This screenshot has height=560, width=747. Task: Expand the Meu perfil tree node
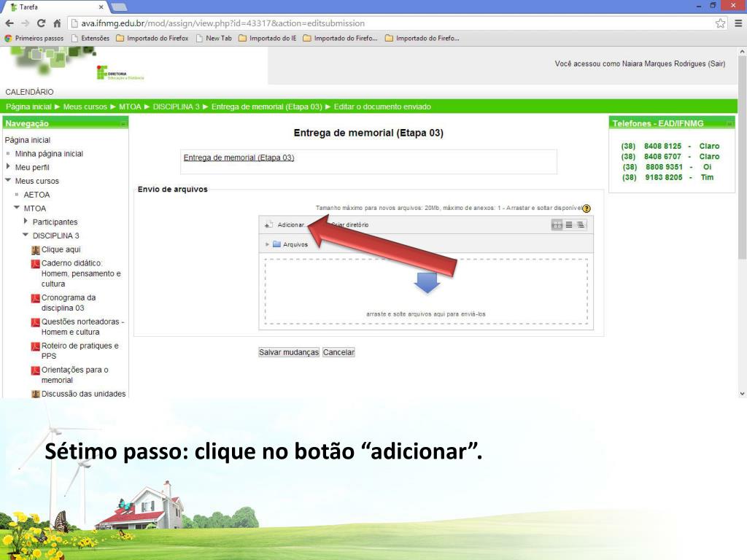click(x=8, y=167)
